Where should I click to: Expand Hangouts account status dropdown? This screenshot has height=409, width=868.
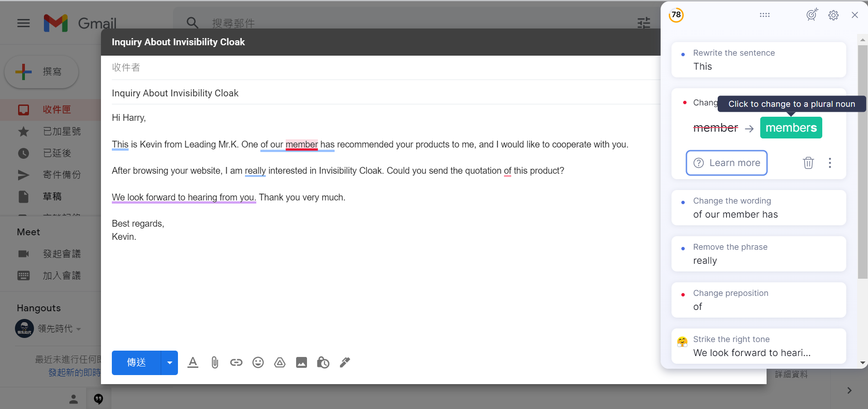tap(79, 329)
